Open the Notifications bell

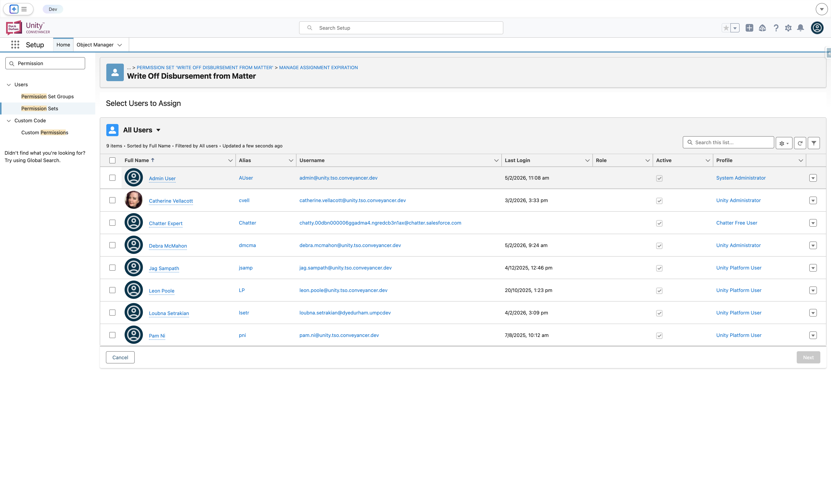coord(800,28)
